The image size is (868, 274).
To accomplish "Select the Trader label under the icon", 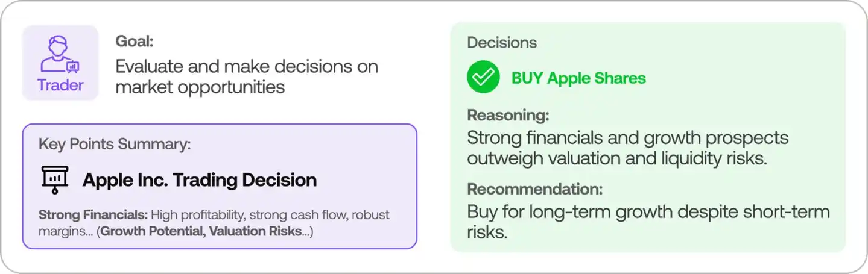I will 60,85.
